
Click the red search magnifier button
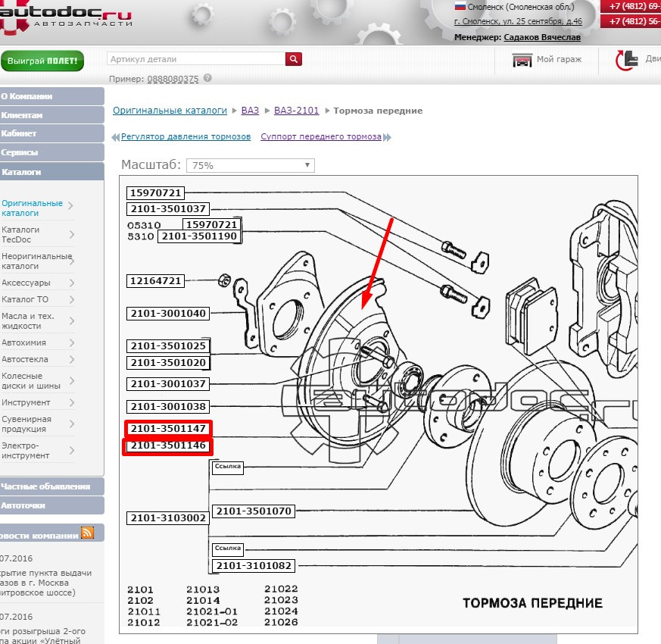294,59
